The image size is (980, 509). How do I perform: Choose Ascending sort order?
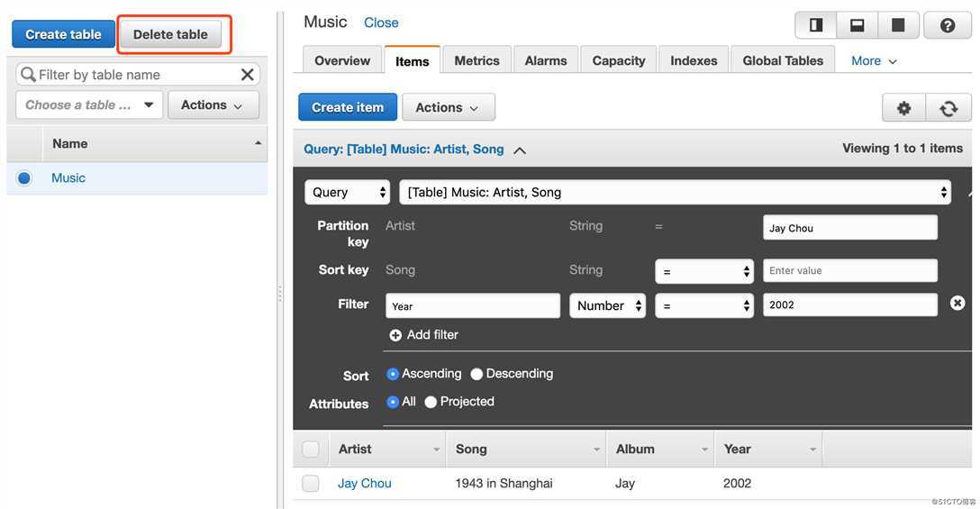coord(393,374)
